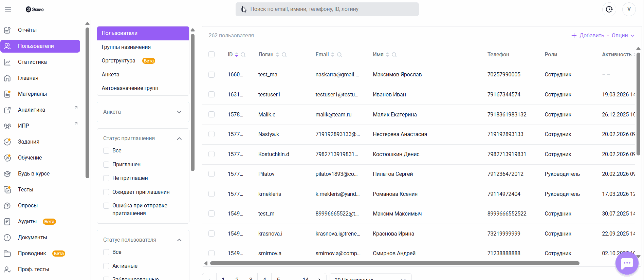
Task: Open the chat support bubble
Action: pyautogui.click(x=627, y=263)
